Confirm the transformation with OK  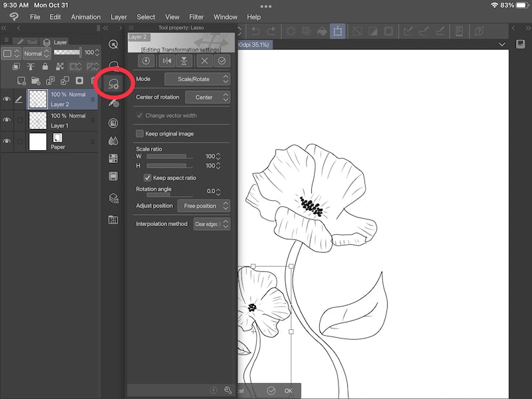click(x=287, y=391)
